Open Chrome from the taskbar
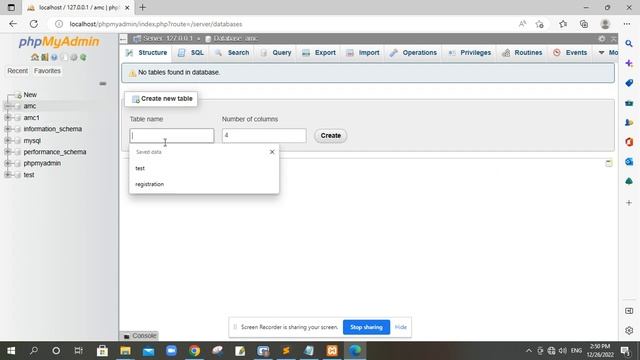The height and width of the screenshot is (360, 640). (194, 351)
